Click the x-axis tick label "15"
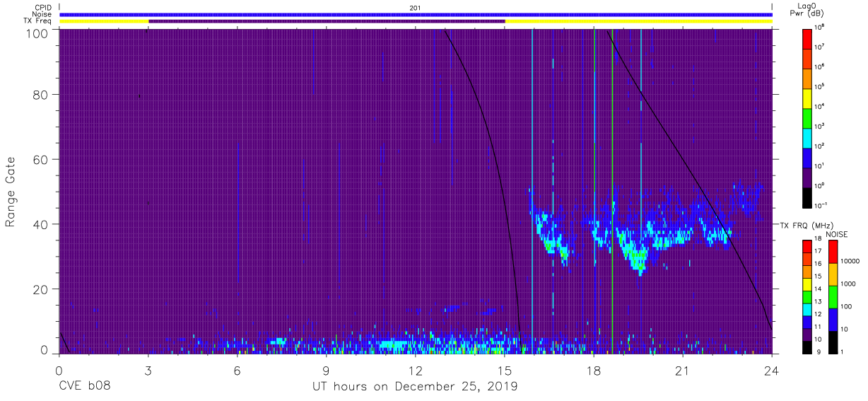868x401 pixels. [x=505, y=371]
